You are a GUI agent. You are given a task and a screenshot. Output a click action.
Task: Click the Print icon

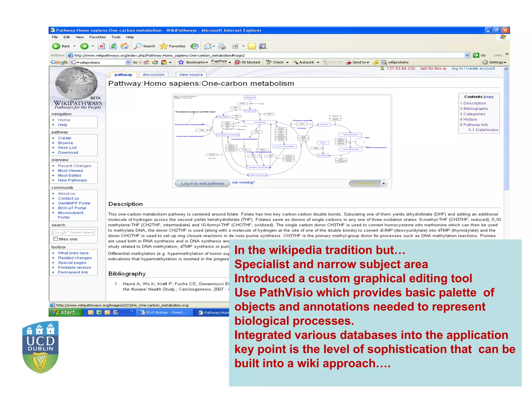pos(222,46)
